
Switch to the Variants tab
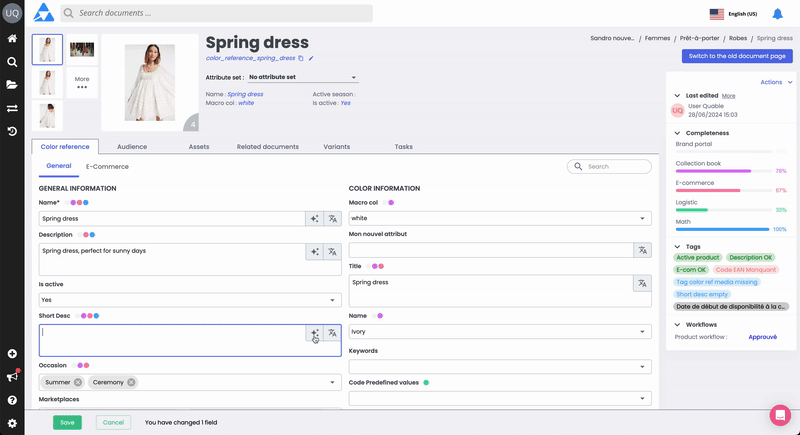click(337, 147)
